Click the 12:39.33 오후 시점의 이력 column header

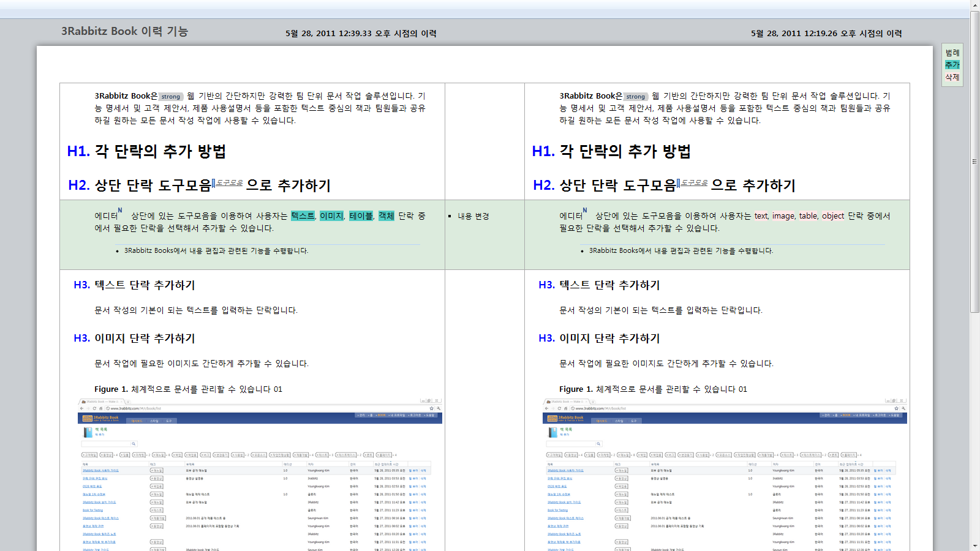click(361, 34)
